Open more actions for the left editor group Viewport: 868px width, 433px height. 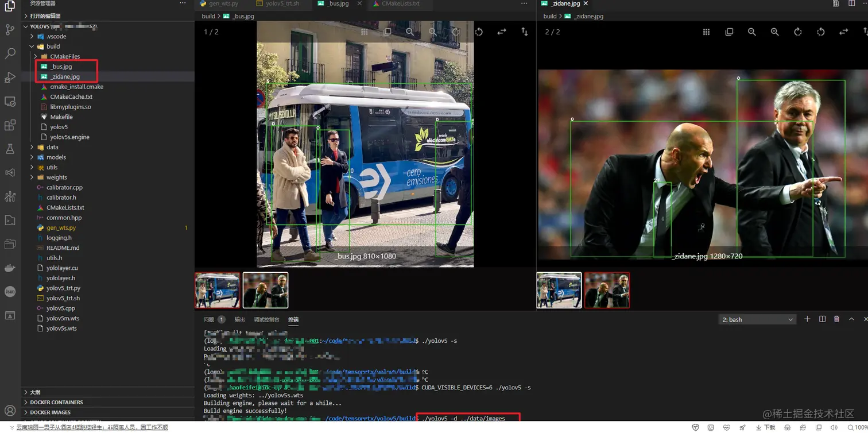[524, 3]
